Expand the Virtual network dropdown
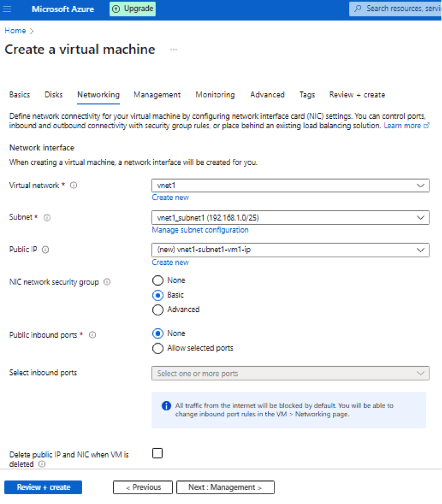The image size is (442, 504). pyautogui.click(x=290, y=186)
